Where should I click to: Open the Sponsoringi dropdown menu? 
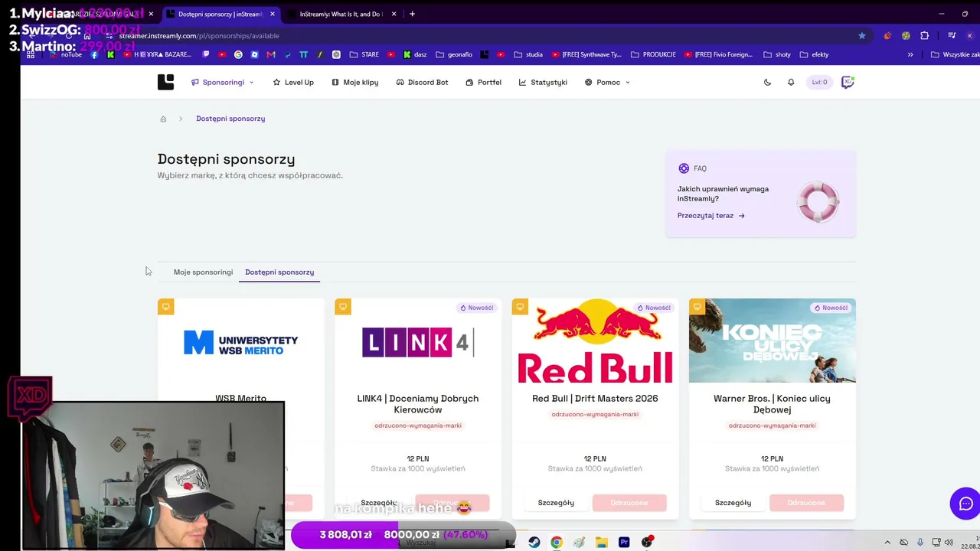(x=223, y=82)
